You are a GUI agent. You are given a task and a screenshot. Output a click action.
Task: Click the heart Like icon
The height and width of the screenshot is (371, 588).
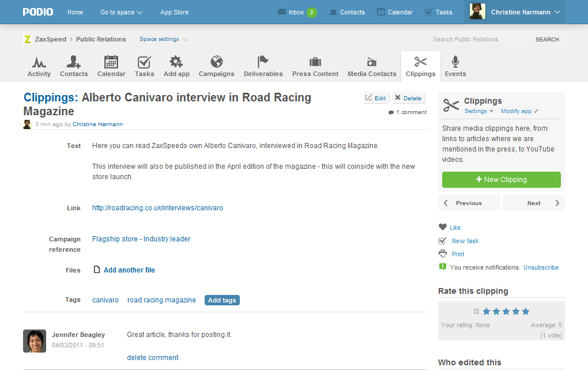[x=443, y=228]
